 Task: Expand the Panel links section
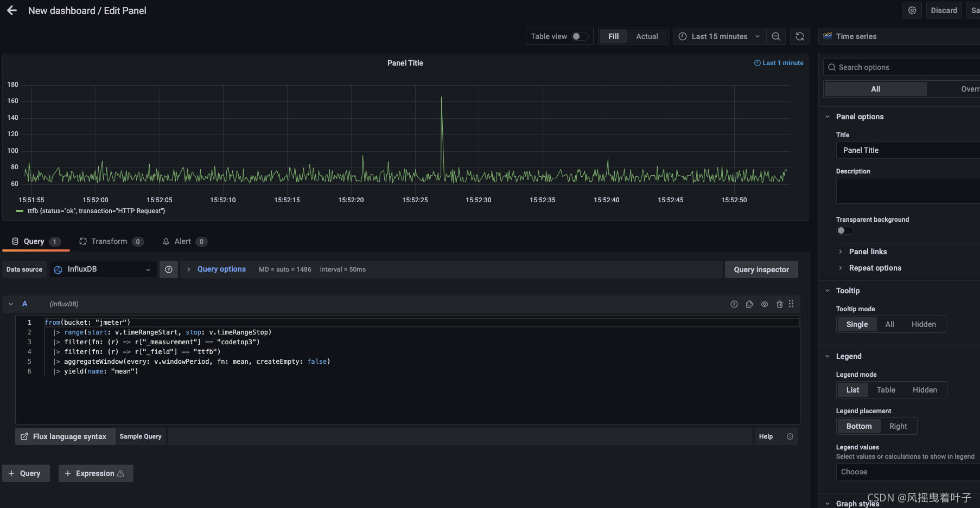(868, 251)
